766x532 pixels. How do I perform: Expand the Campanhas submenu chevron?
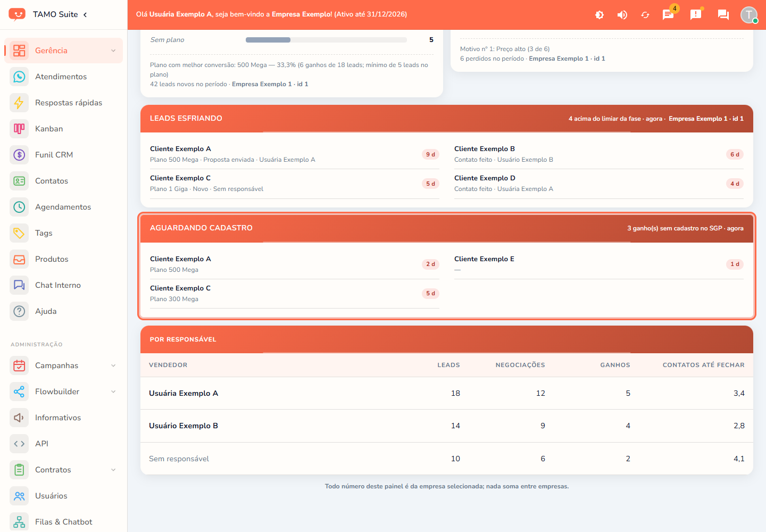(x=113, y=365)
